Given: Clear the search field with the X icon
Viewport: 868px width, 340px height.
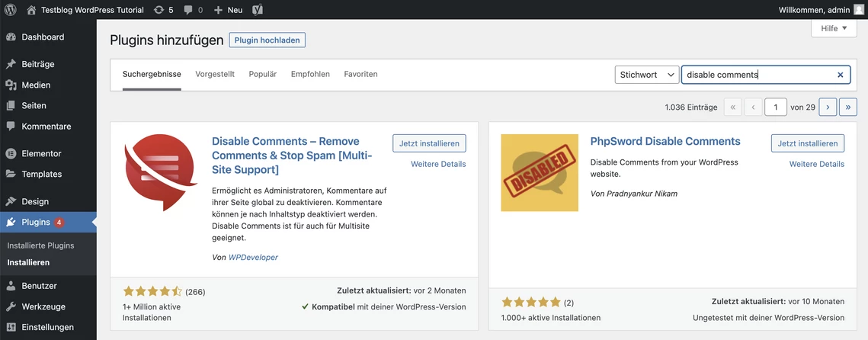Looking at the screenshot, I should [841, 75].
